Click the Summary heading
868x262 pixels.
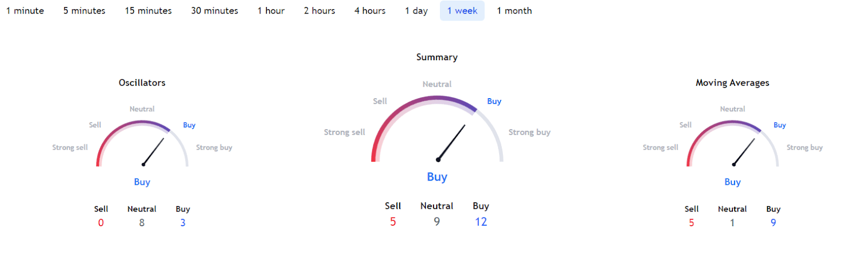(437, 57)
